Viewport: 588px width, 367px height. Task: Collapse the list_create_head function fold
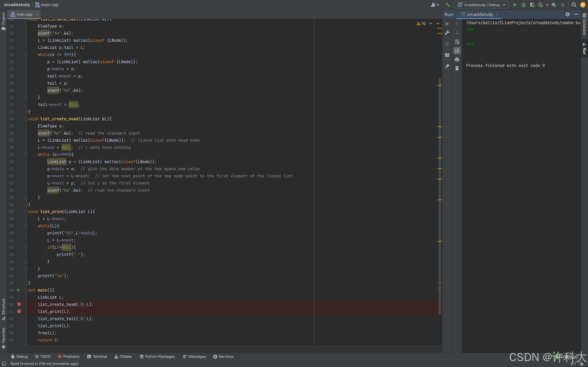(26, 119)
